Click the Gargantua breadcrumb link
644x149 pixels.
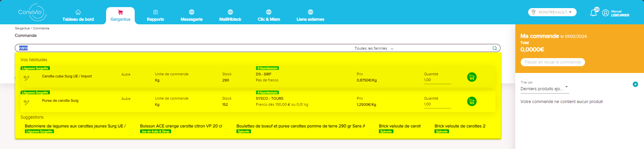pos(22,28)
